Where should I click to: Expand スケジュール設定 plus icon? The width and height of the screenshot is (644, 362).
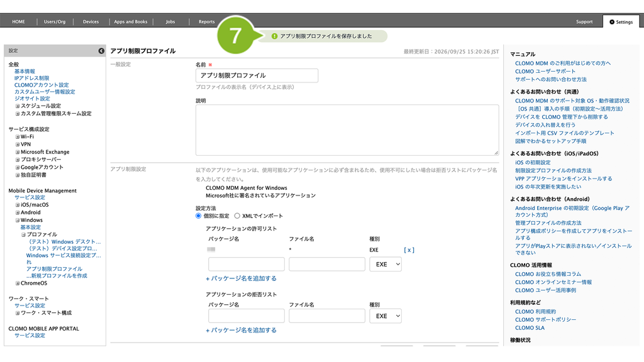pyautogui.click(x=18, y=106)
